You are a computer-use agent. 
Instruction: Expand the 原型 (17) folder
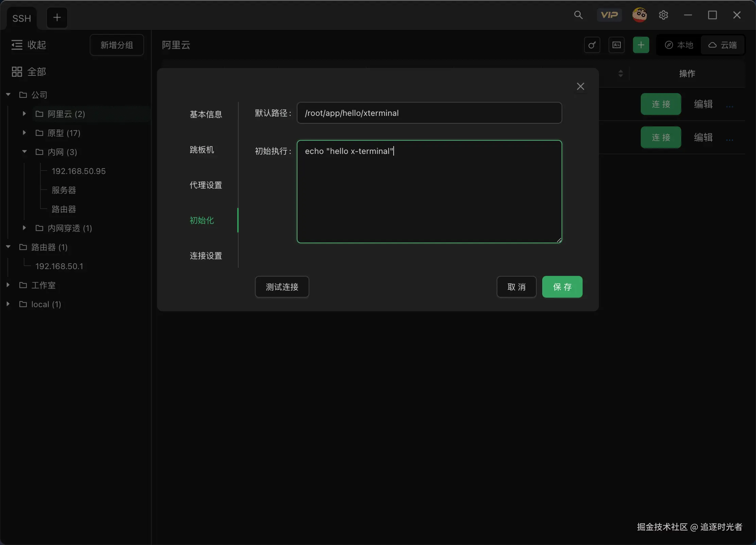pos(24,133)
